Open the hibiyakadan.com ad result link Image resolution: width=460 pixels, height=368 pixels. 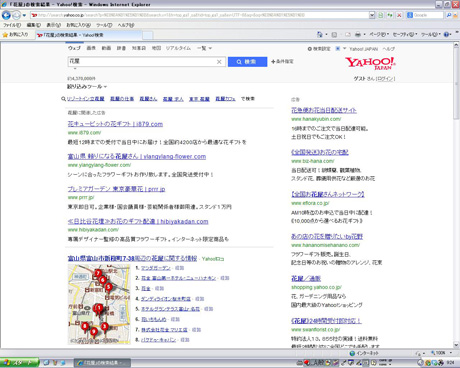point(138,221)
